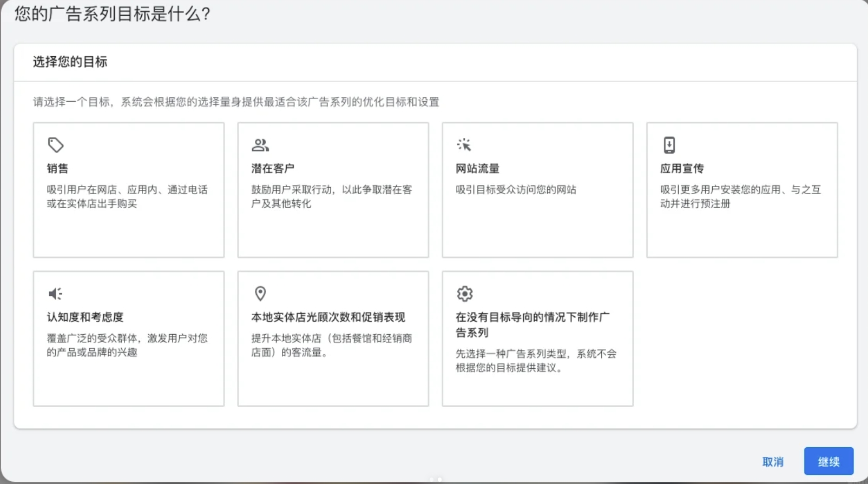Click the price tag icon for 销售
This screenshot has width=868, height=484.
point(56,145)
